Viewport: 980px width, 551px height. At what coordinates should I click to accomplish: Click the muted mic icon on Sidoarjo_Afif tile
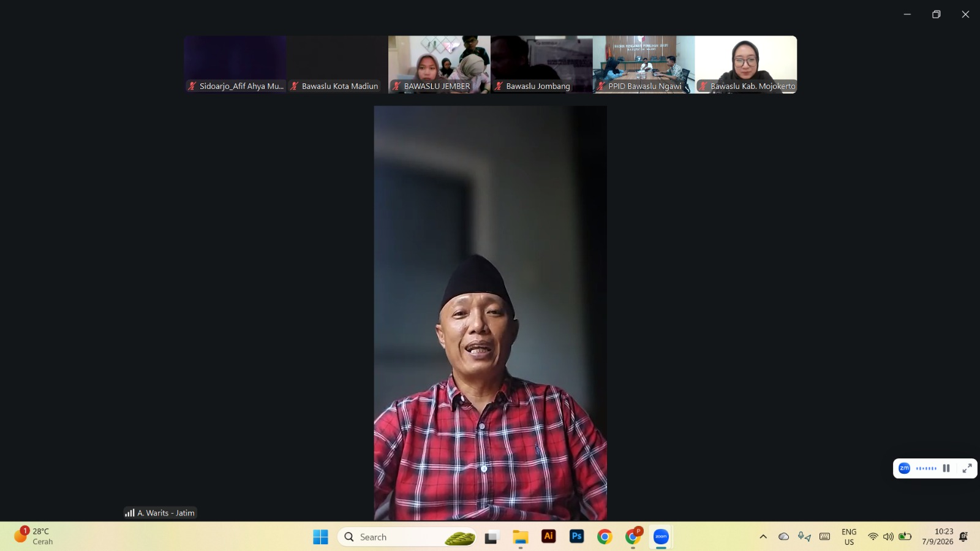[192, 86]
